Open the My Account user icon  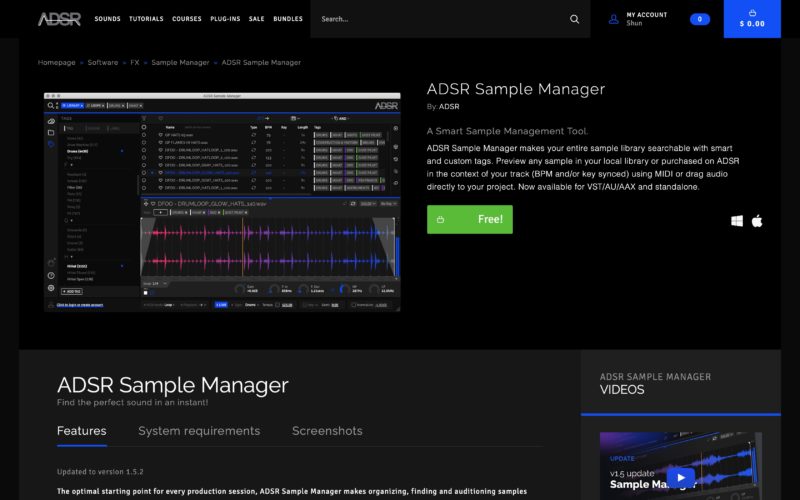click(613, 19)
